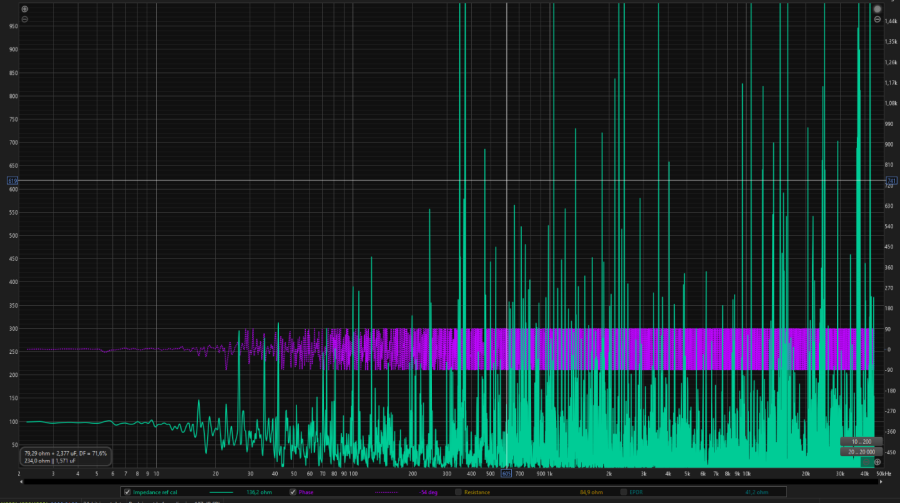Click the Impedance ref cal legend label
Viewport: 900px width, 503px height.
coord(155,492)
